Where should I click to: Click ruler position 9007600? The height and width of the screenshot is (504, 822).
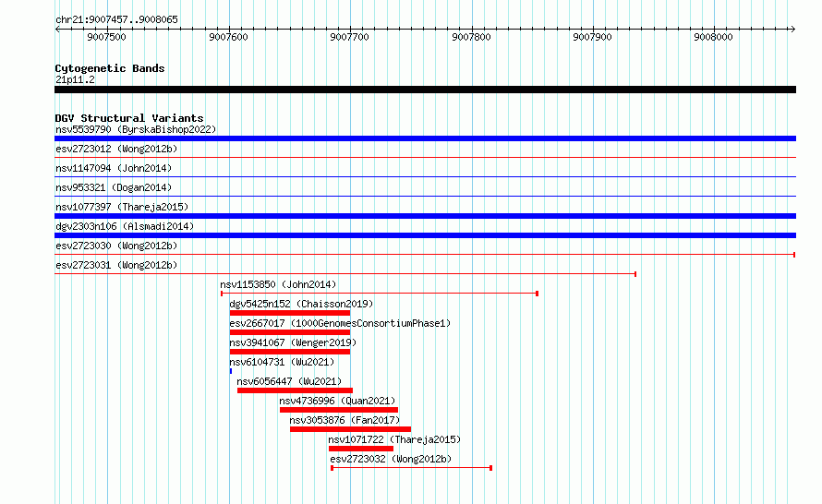228,37
